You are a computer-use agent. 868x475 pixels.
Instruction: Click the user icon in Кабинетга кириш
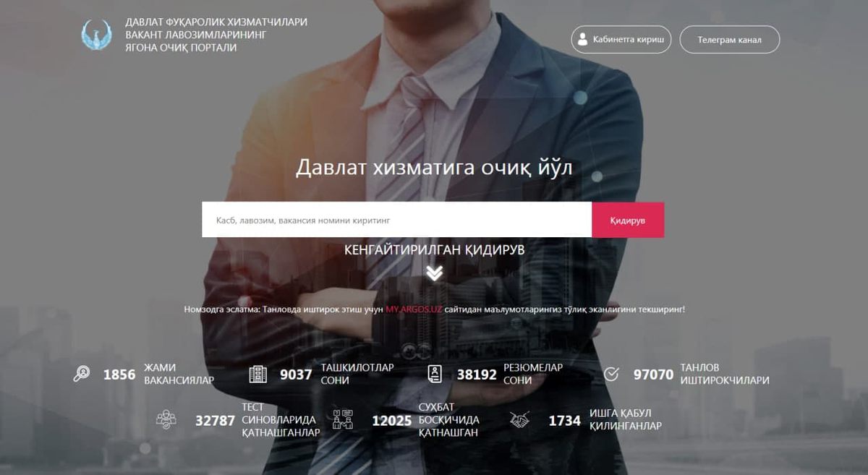[582, 40]
